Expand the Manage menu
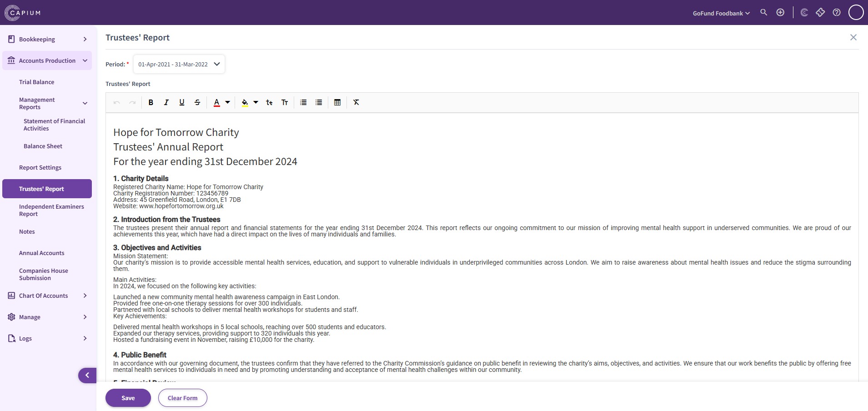Viewport: 868px width, 411px height. pyautogui.click(x=47, y=317)
